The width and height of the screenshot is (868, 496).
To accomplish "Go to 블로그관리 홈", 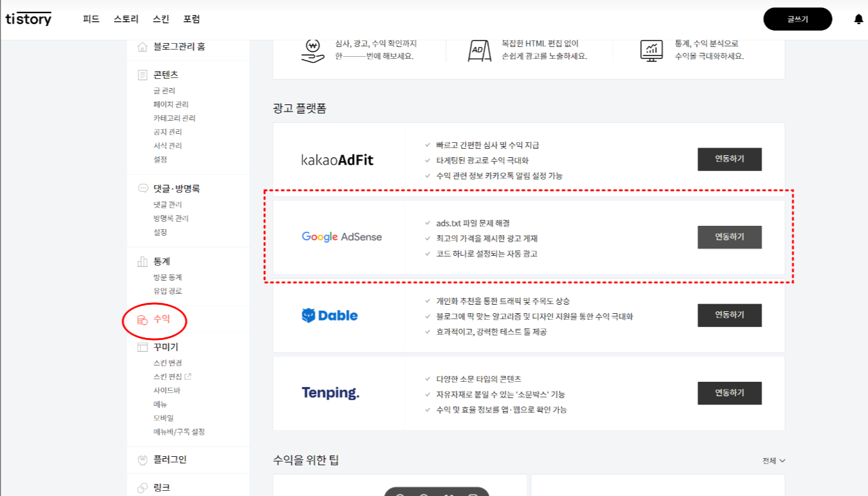I will pos(179,46).
